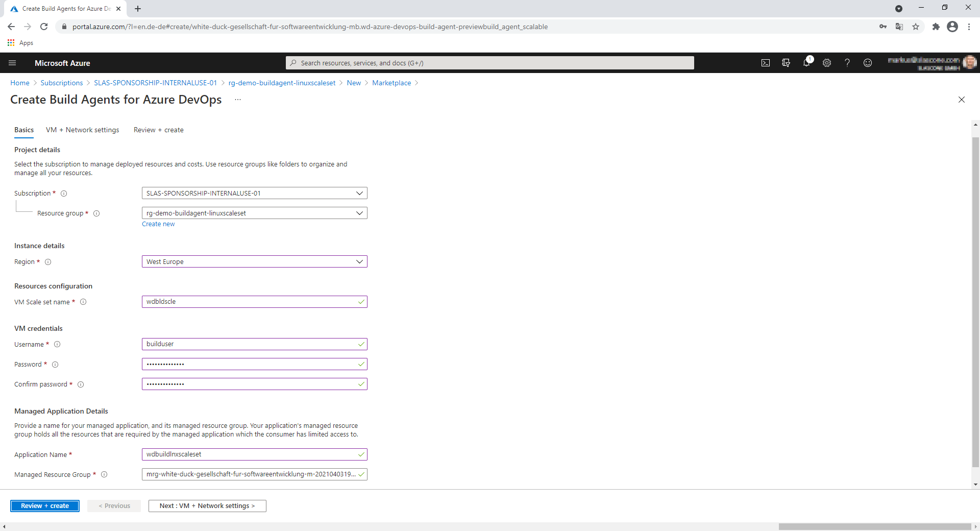The image size is (980, 531).
Task: Go to Marketplace in the breadcrumb
Action: [391, 83]
